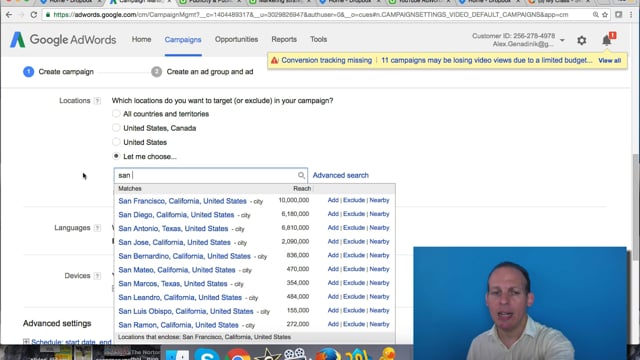
Task: Open Firefox from the dock
Action: [328, 354]
